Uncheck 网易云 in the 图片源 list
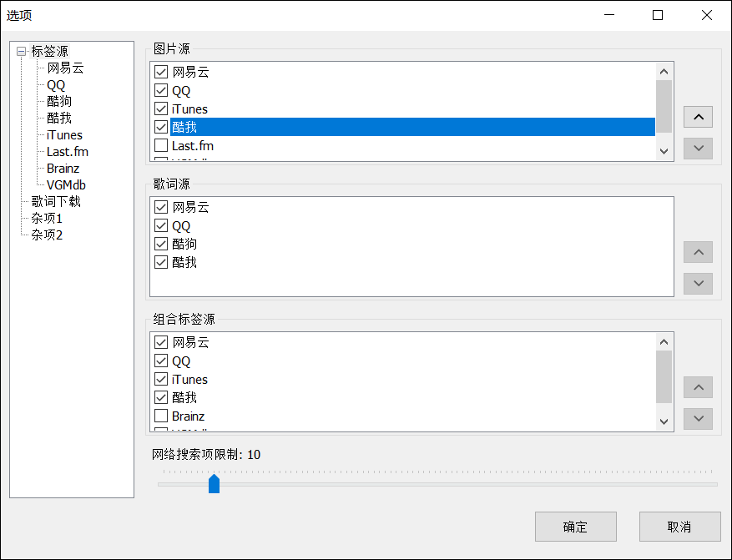 (x=162, y=73)
